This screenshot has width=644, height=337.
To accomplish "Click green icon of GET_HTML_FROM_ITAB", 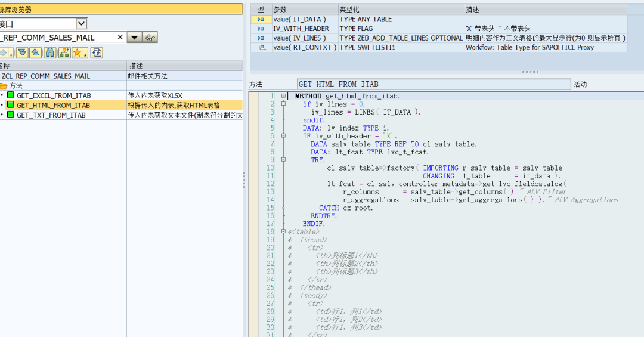I will point(11,105).
